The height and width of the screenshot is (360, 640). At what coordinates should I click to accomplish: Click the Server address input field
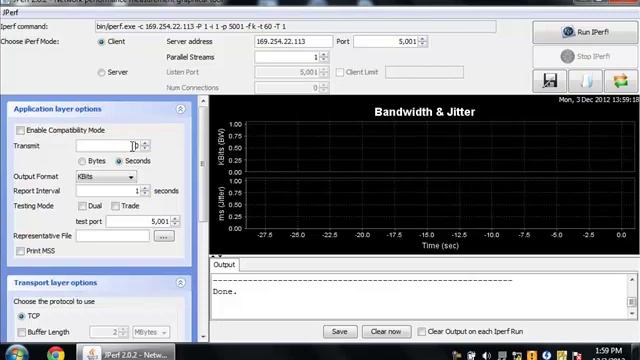[293, 42]
